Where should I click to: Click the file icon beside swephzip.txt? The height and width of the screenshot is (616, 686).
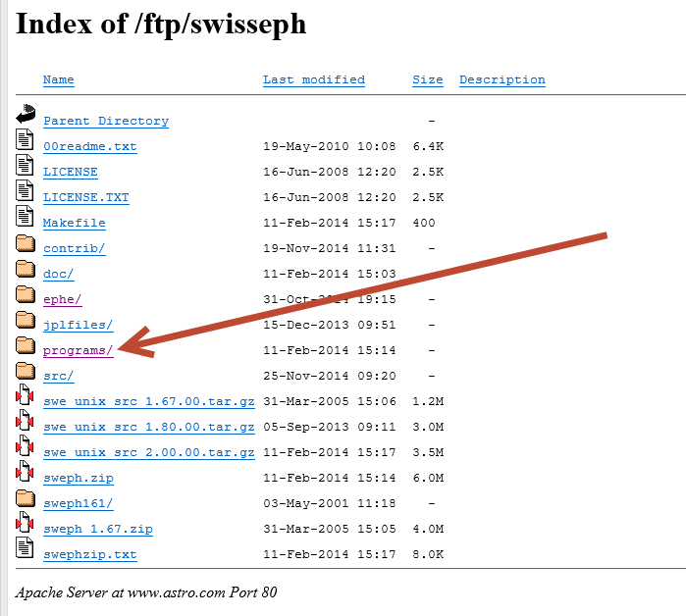pyautogui.click(x=26, y=548)
